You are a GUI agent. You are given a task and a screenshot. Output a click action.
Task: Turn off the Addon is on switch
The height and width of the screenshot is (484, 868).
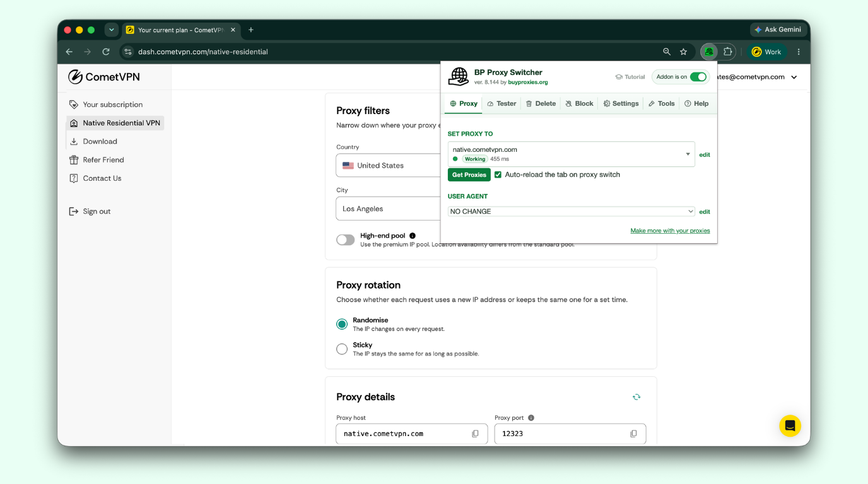point(698,77)
